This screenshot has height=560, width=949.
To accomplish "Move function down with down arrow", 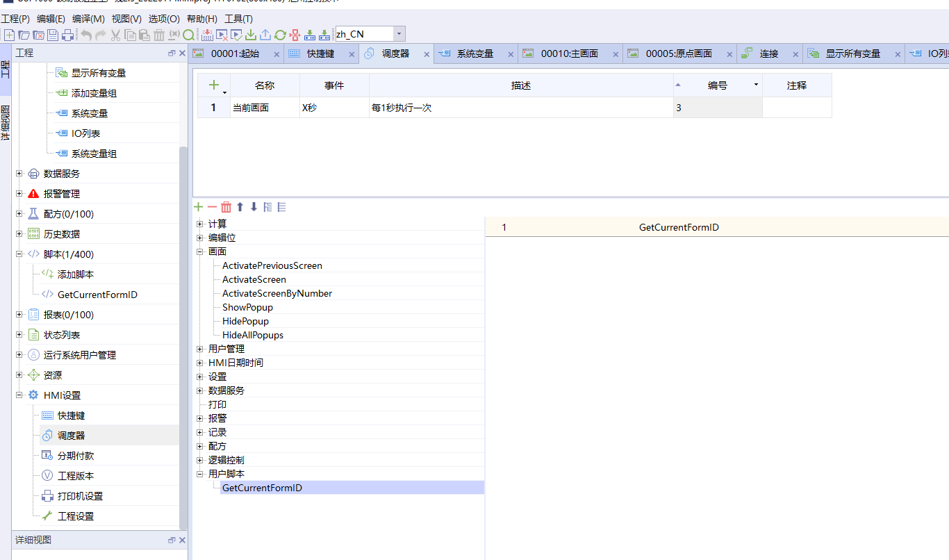I will 254,207.
